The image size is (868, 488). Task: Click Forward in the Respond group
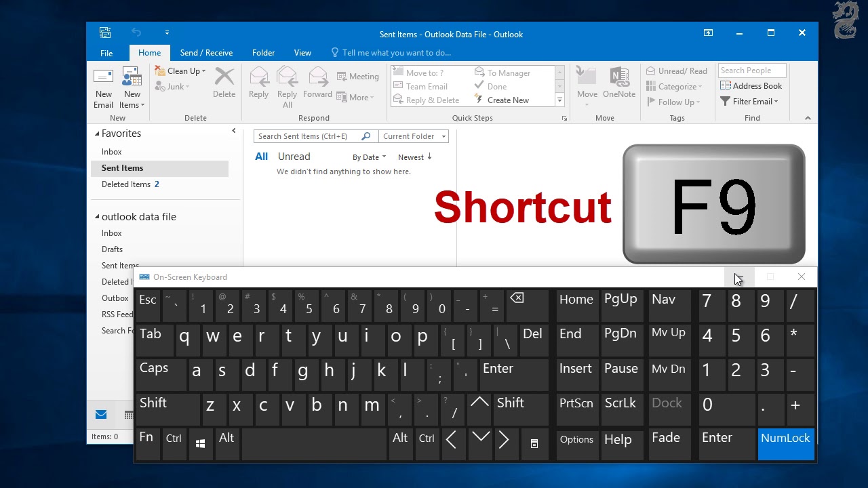317,83
